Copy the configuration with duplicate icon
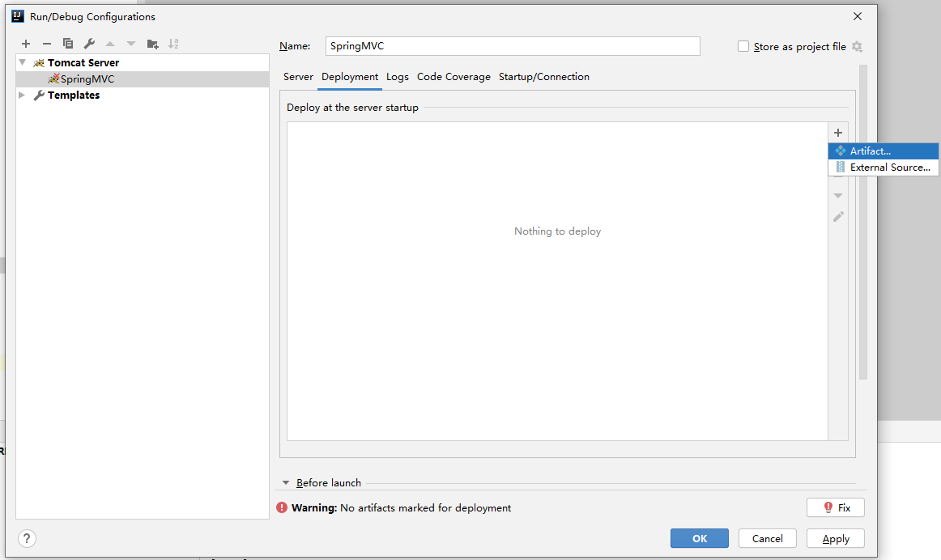 68,44
